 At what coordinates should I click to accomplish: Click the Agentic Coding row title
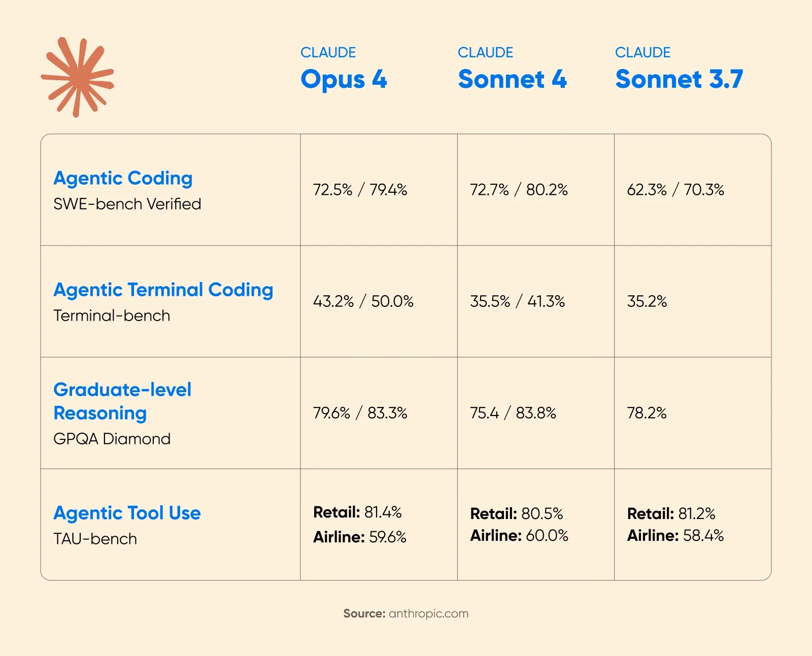[123, 178]
